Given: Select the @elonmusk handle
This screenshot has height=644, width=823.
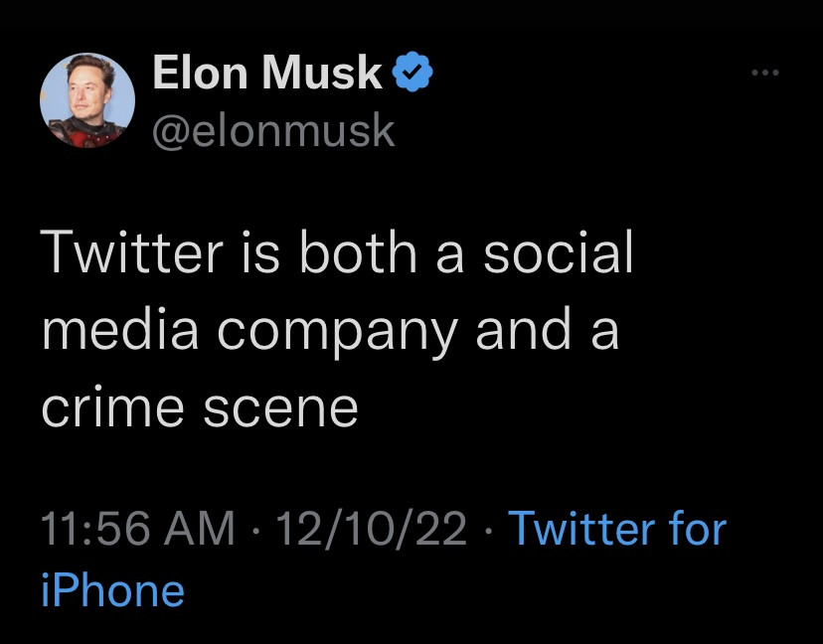Looking at the screenshot, I should click(273, 130).
